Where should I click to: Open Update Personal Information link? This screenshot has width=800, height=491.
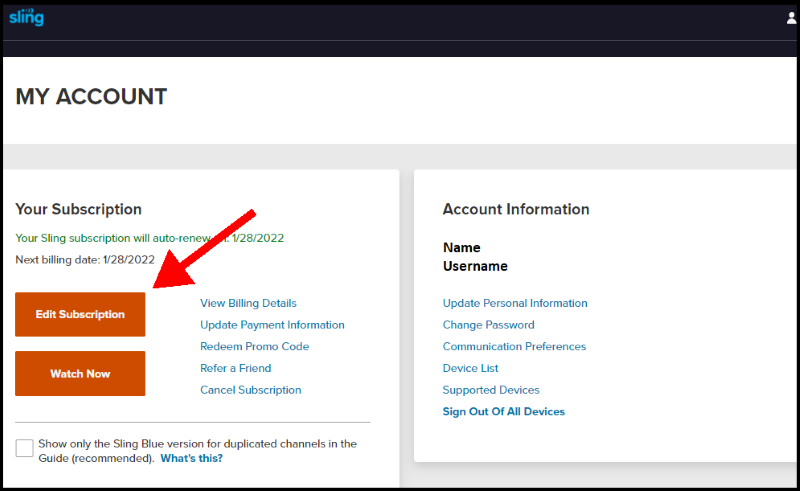[515, 303]
